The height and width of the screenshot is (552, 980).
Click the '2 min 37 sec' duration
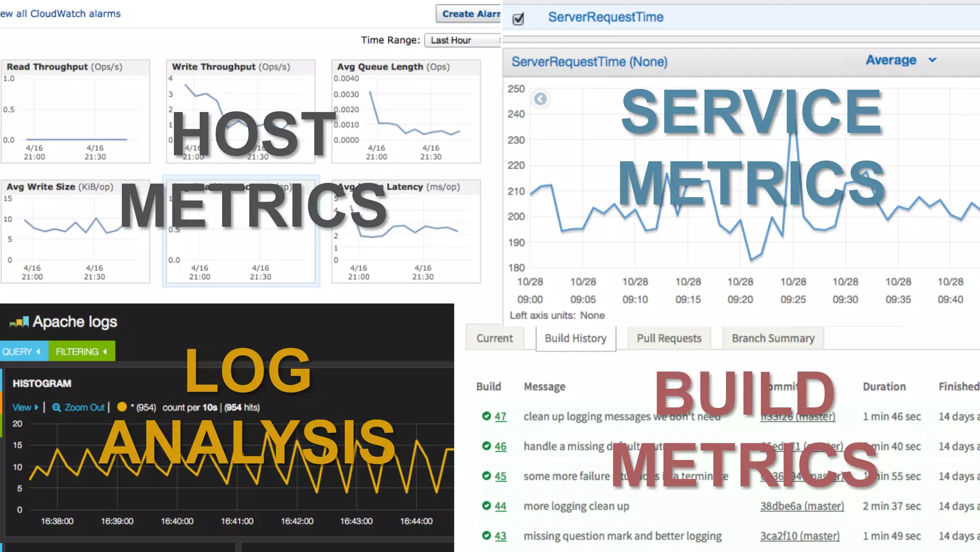click(892, 506)
